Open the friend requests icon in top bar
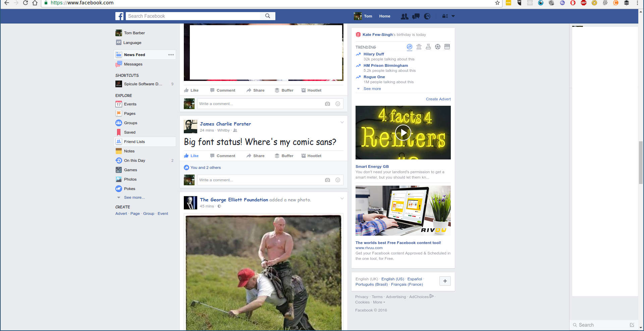This screenshot has height=331, width=644. point(405,16)
